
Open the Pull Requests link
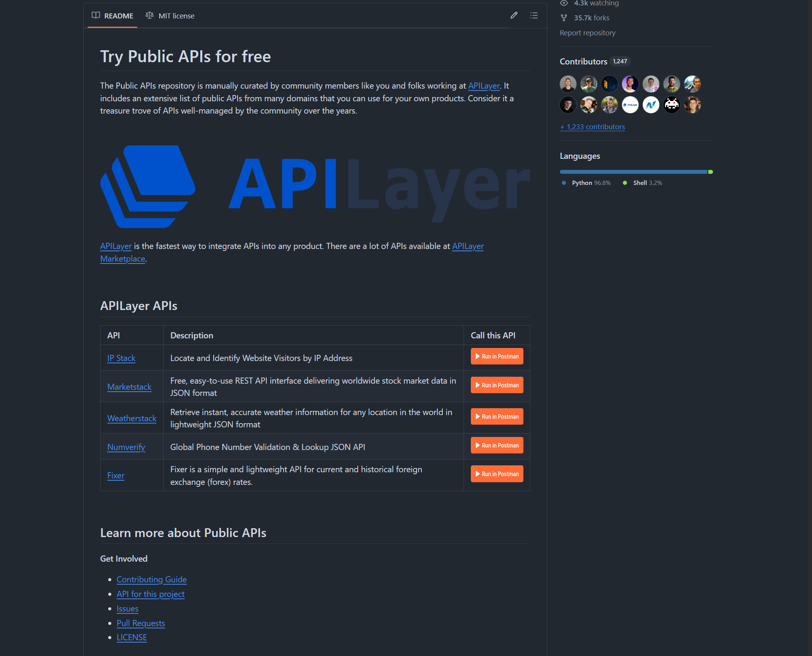141,623
